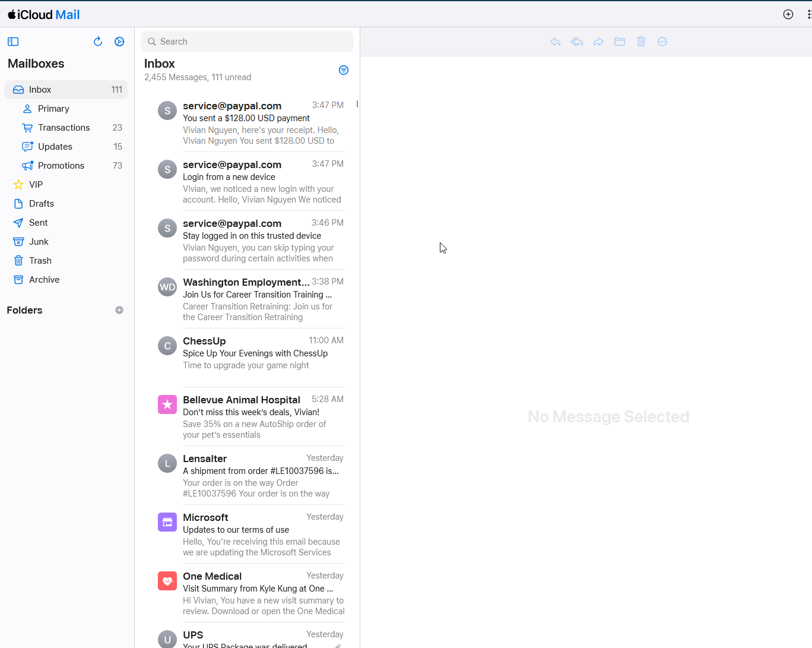
Task: Open the Drafts mailbox
Action: (x=42, y=204)
